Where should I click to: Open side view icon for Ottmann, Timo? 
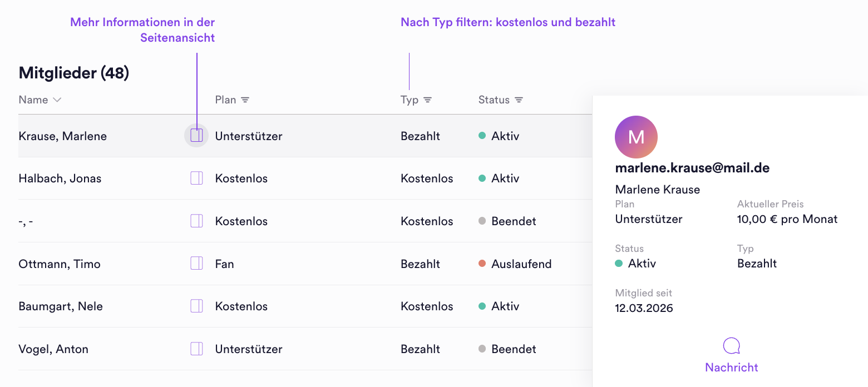pyautogui.click(x=196, y=264)
